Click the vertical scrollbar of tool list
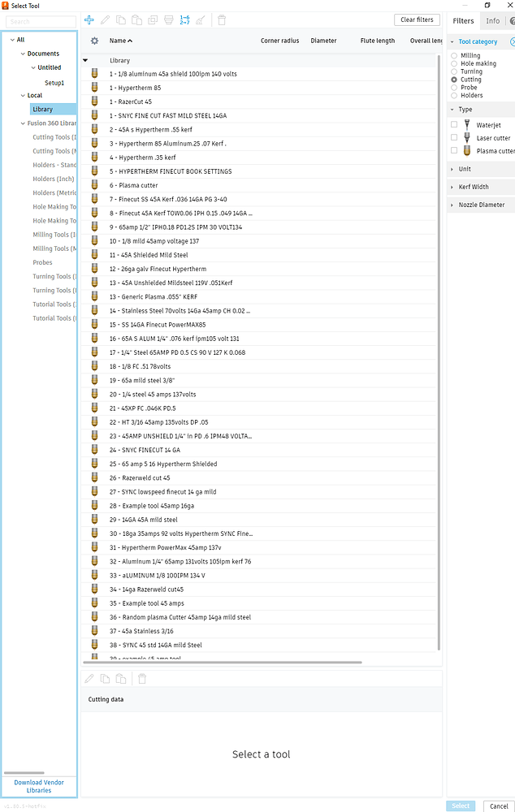 tap(439, 352)
